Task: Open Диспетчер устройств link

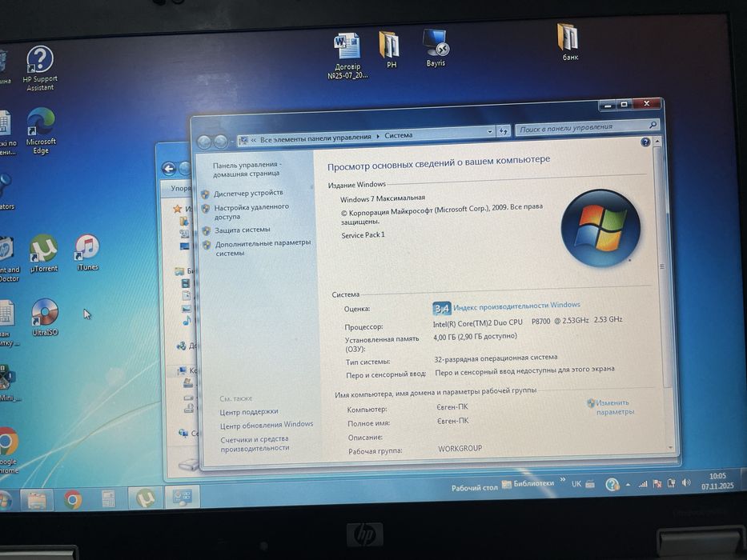Action: (x=248, y=193)
